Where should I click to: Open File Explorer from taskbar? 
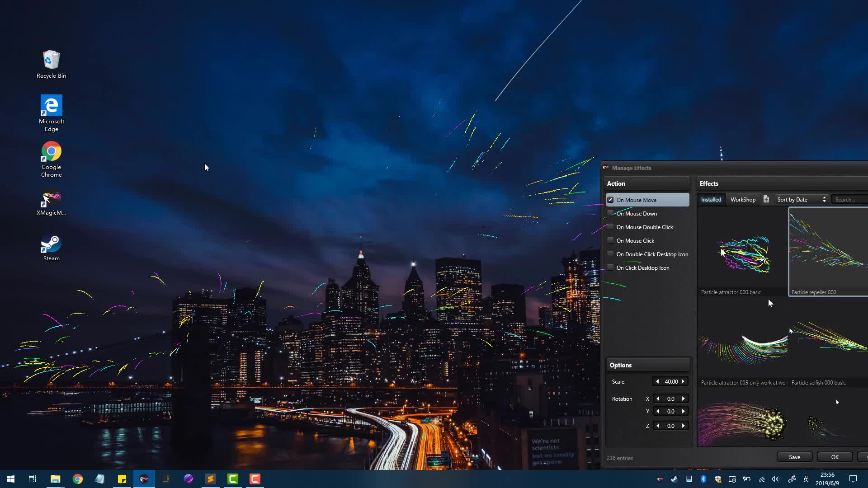[x=55, y=479]
